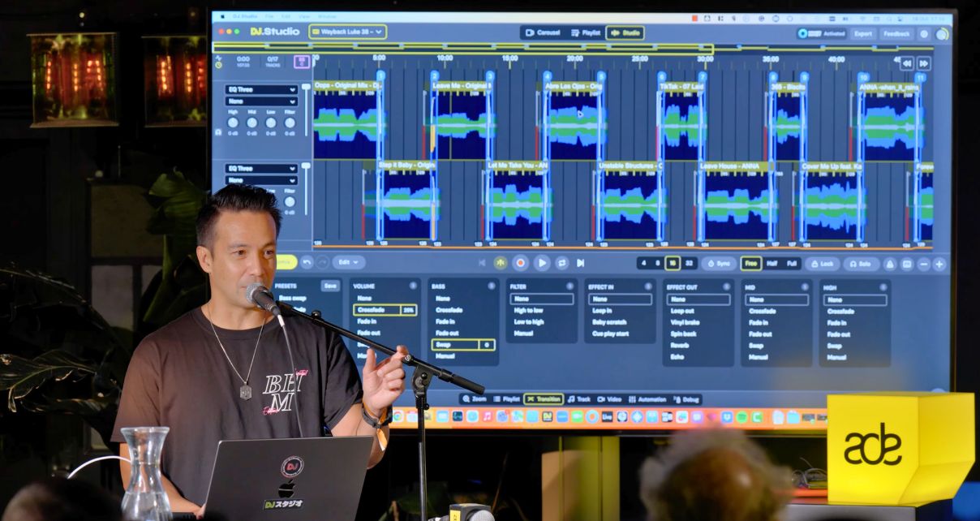Screen dimensions: 980x521
Task: Click the High EQ knob on top track
Action: pos(233,123)
